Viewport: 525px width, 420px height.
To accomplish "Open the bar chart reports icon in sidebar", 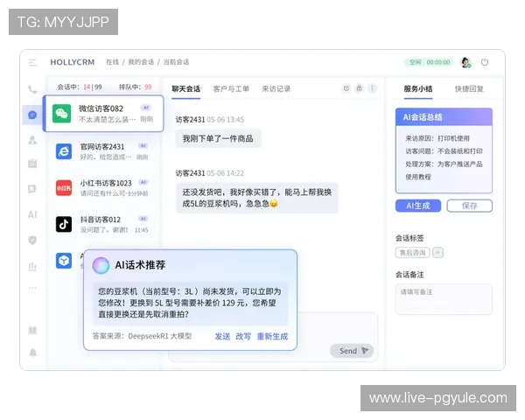I will (x=32, y=266).
